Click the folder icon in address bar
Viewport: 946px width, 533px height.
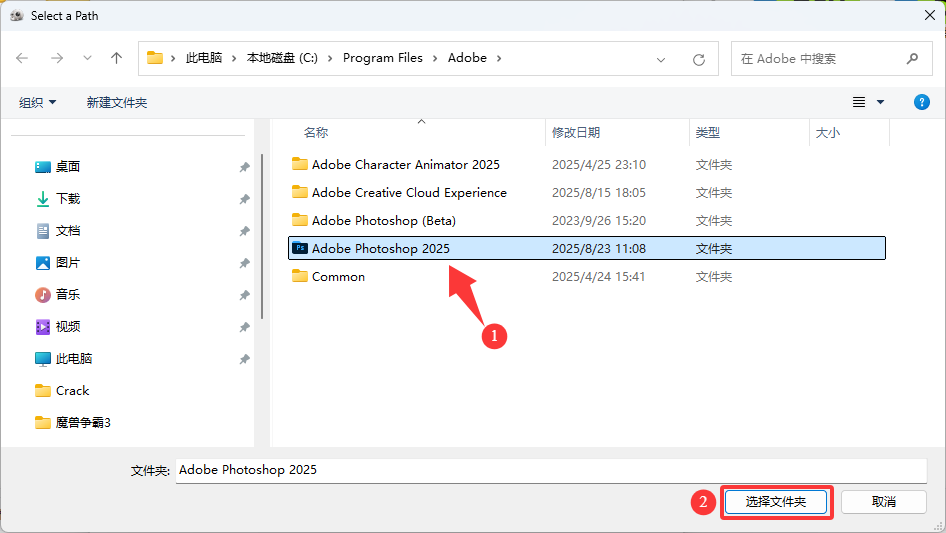pos(155,58)
